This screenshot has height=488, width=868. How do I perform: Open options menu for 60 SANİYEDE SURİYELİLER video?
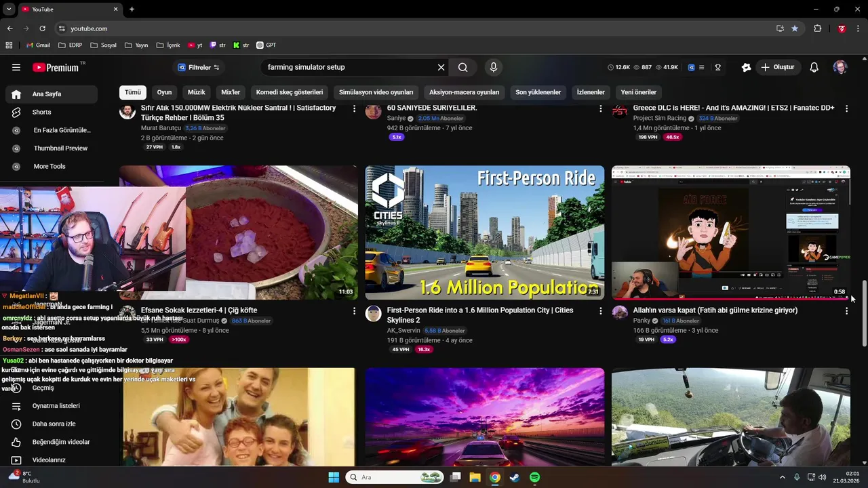pyautogui.click(x=600, y=108)
